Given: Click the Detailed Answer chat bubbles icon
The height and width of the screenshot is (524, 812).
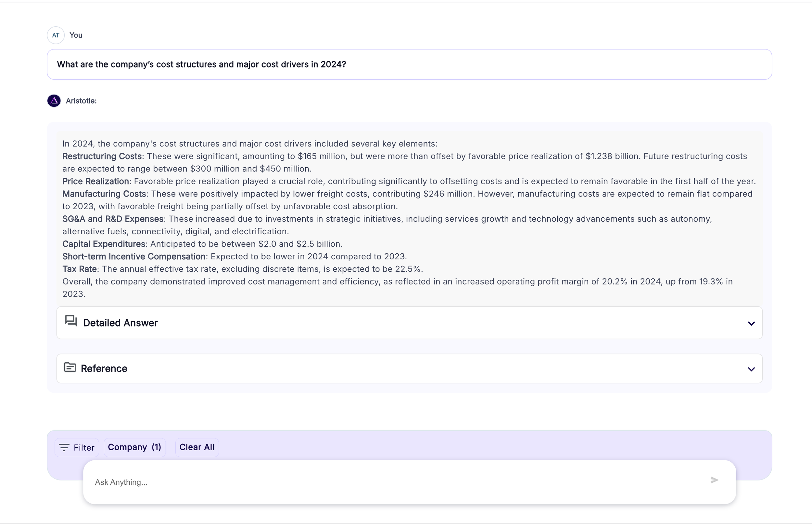Looking at the screenshot, I should tap(71, 321).
